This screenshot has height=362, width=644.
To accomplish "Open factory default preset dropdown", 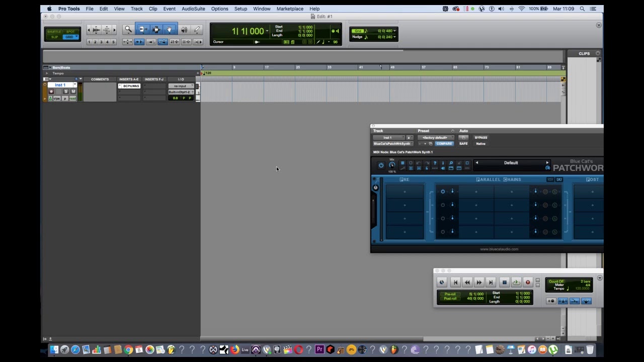I will [x=436, y=138].
